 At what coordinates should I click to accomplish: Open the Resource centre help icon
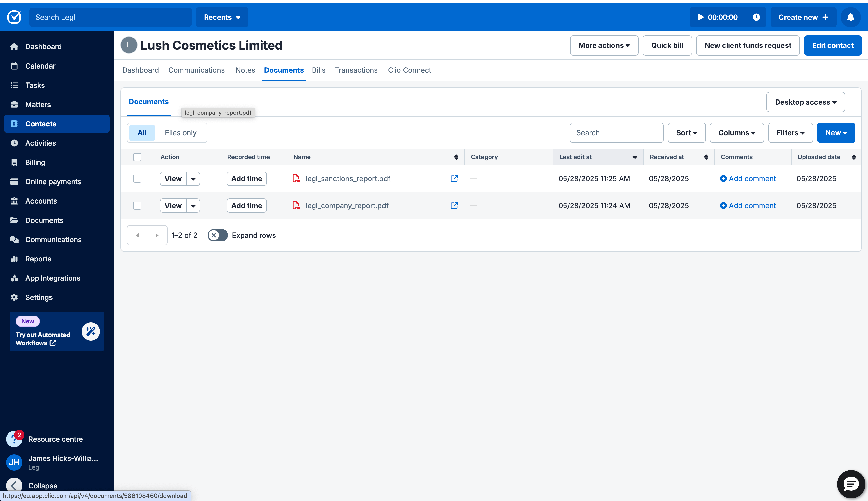(x=14, y=439)
